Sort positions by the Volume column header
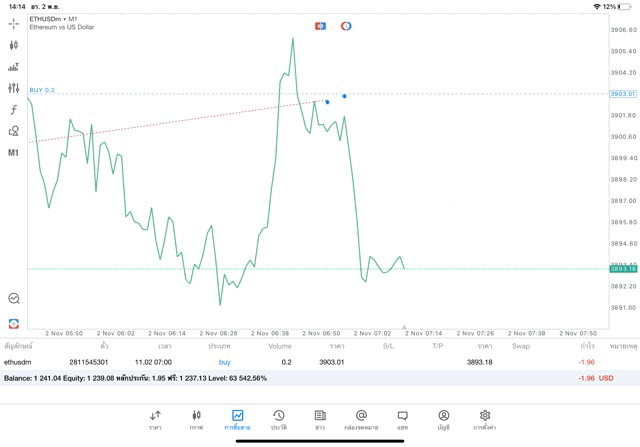The height and width of the screenshot is (447, 640). click(x=280, y=346)
